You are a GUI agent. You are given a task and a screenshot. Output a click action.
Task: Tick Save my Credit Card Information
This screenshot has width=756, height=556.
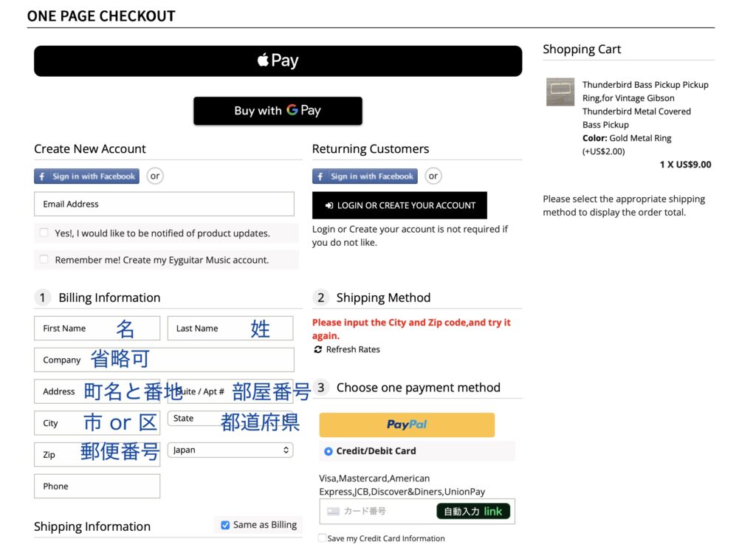coord(322,538)
